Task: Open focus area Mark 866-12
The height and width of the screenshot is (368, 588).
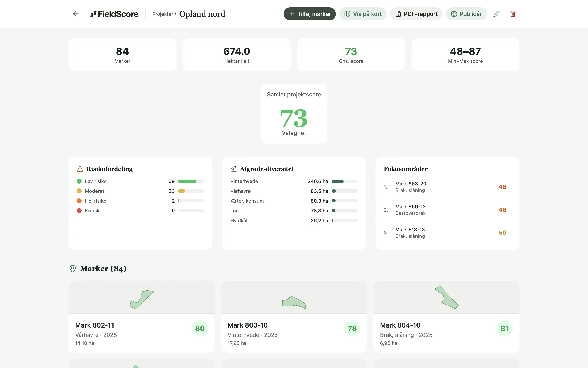Action: 447,210
